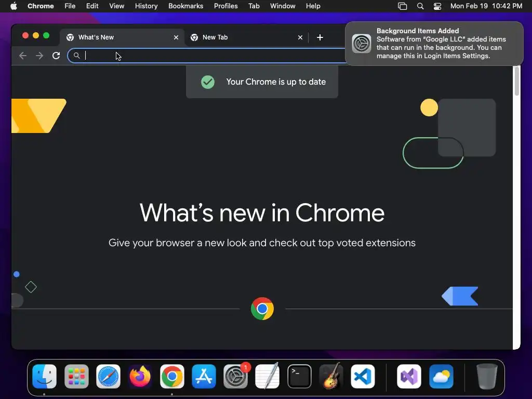Open the Apple menu

(x=14, y=6)
